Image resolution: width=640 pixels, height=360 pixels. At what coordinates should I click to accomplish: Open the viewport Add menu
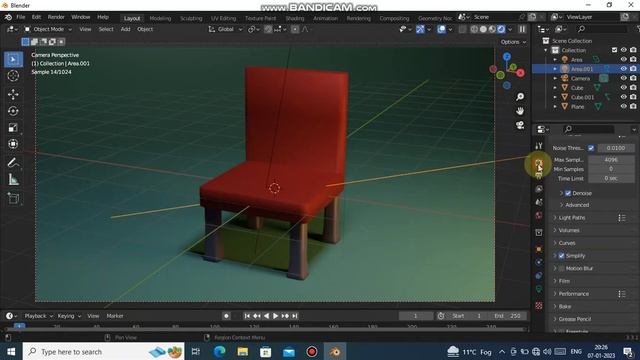tap(125, 29)
